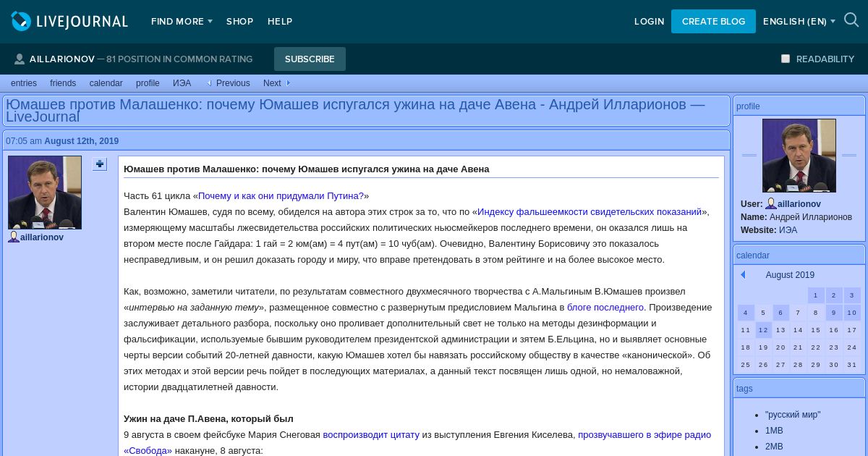Open the LiveJournal logo home link
This screenshot has width=868, height=456.
[x=69, y=21]
